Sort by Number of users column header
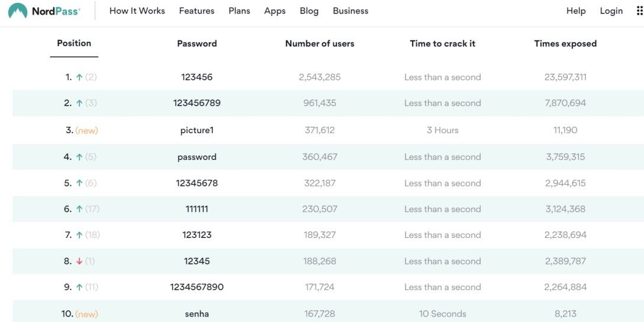This screenshot has height=322, width=644. coord(320,43)
